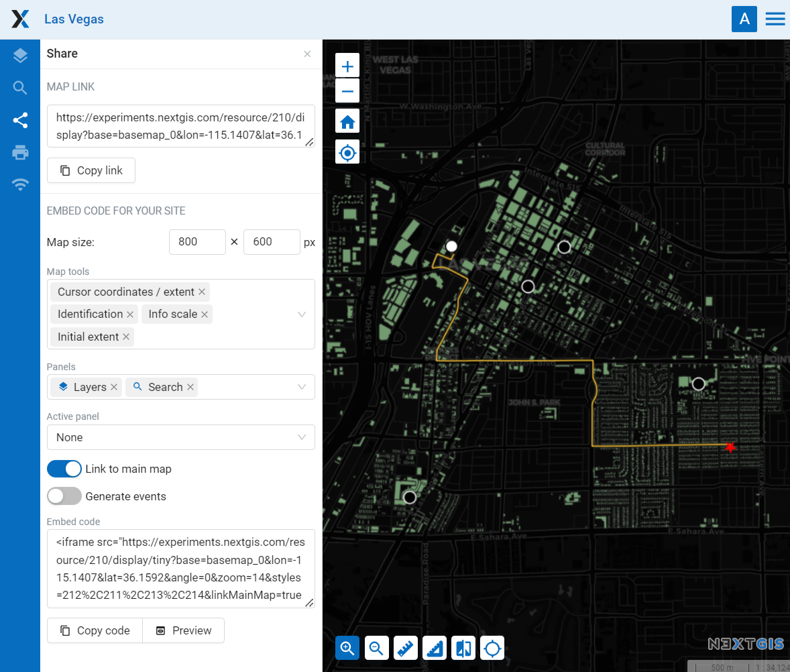Image resolution: width=790 pixels, height=672 pixels.
Task: Locate me with geolocation button
Action: click(x=347, y=152)
